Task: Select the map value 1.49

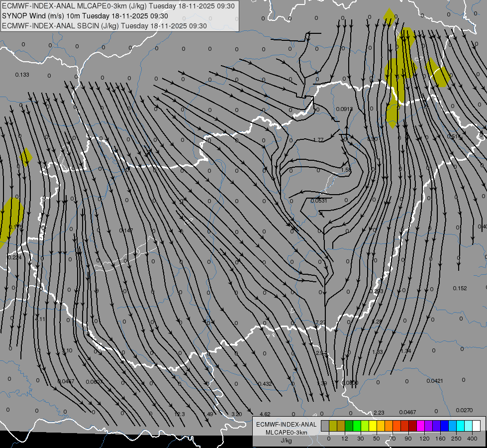Action: (208, 414)
